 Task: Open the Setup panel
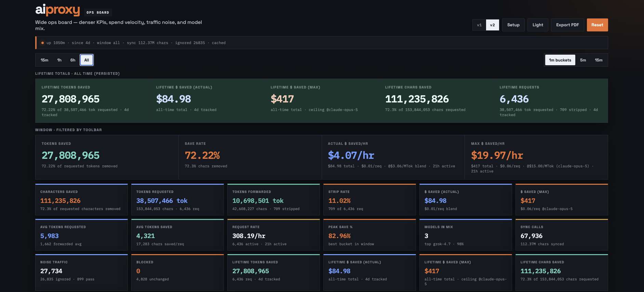[513, 25]
